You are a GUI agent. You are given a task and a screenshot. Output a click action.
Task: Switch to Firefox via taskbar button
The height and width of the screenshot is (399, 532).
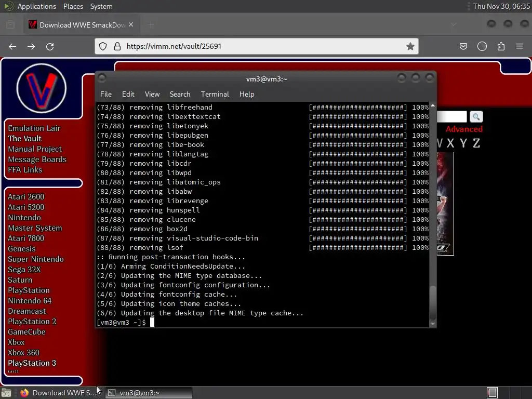[60, 393]
